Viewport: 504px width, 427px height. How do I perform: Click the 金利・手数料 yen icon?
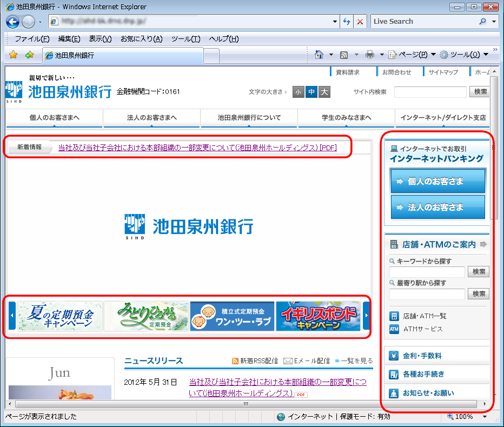point(394,356)
